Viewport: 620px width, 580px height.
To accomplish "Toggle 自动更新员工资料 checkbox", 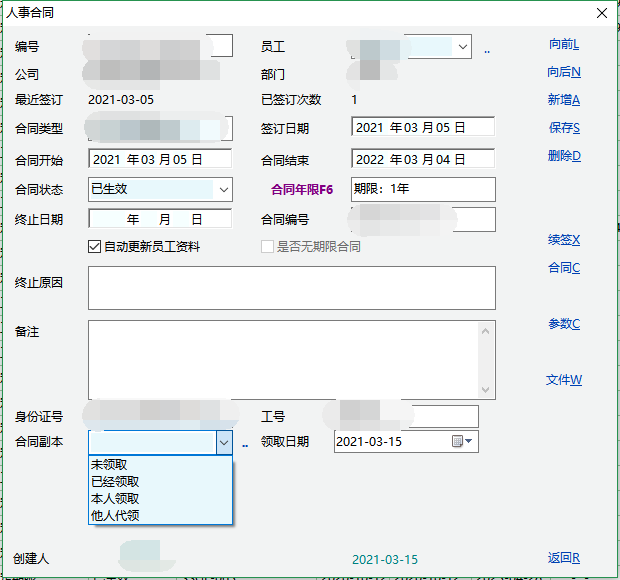I will pos(95,247).
